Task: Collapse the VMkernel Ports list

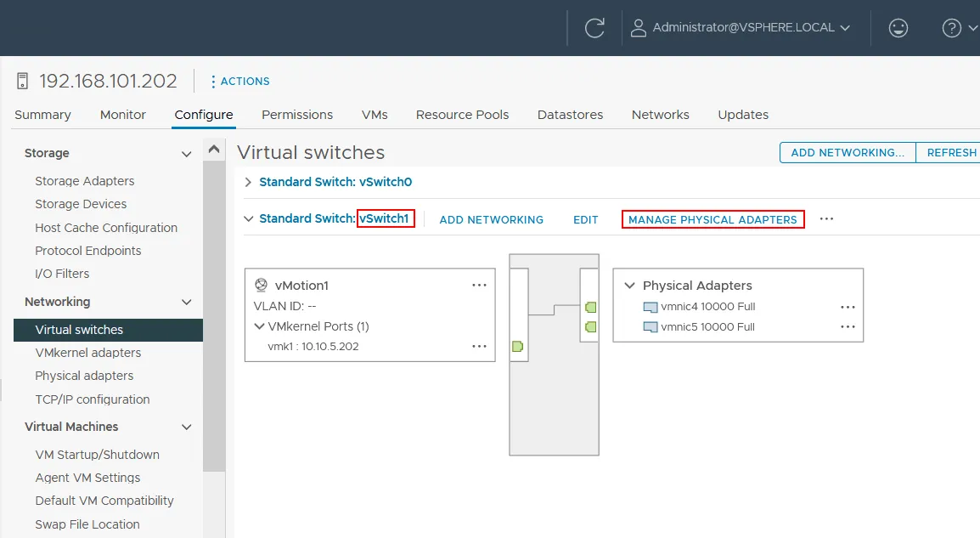Action: 259,326
